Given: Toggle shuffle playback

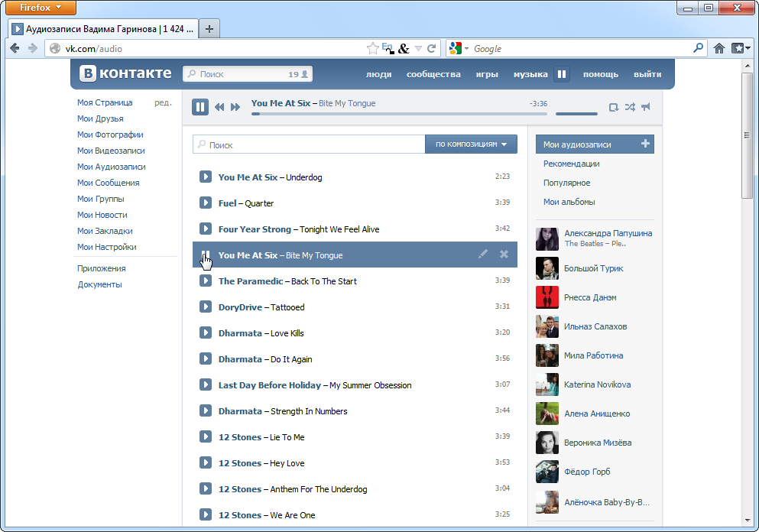Looking at the screenshot, I should (630, 107).
